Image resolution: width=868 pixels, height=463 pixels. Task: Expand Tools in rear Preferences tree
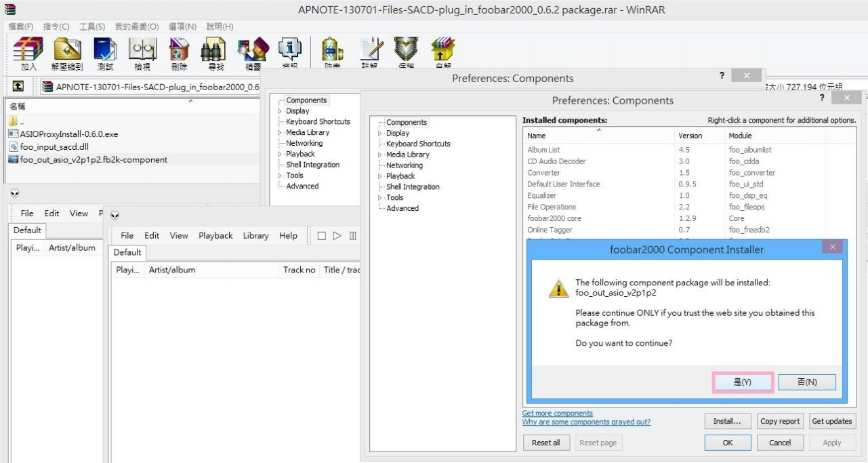click(x=280, y=176)
